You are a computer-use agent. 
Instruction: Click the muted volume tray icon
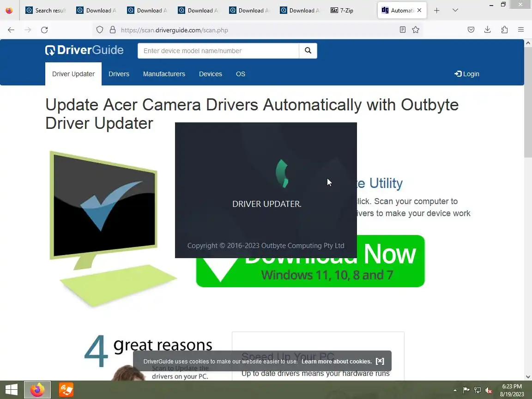pos(489,390)
